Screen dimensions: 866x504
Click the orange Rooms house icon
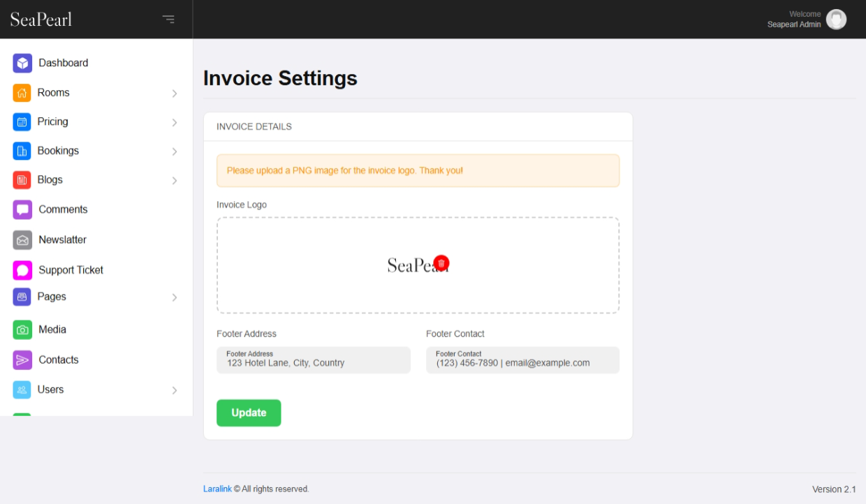pyautogui.click(x=22, y=93)
